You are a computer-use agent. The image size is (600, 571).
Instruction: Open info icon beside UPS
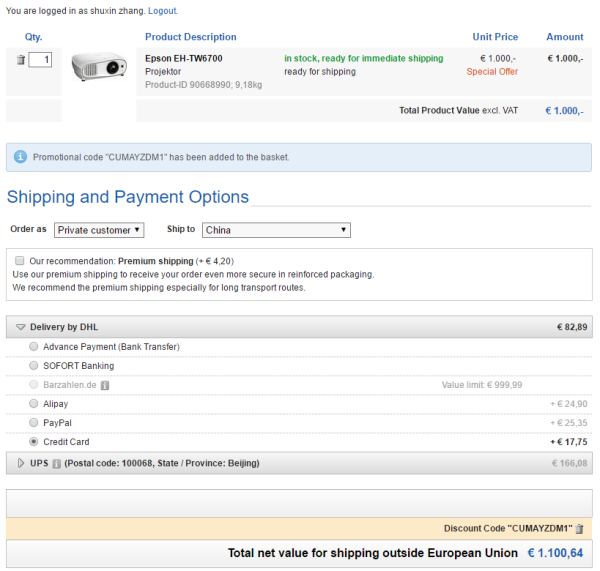coord(56,464)
